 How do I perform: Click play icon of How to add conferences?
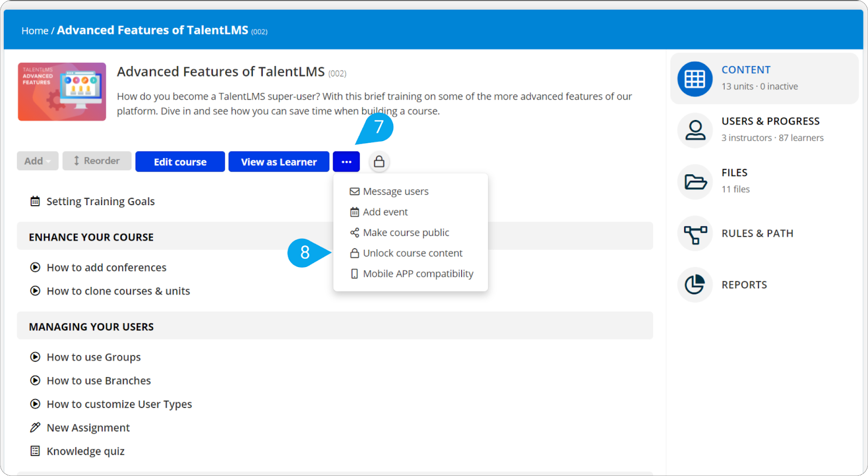pos(35,267)
